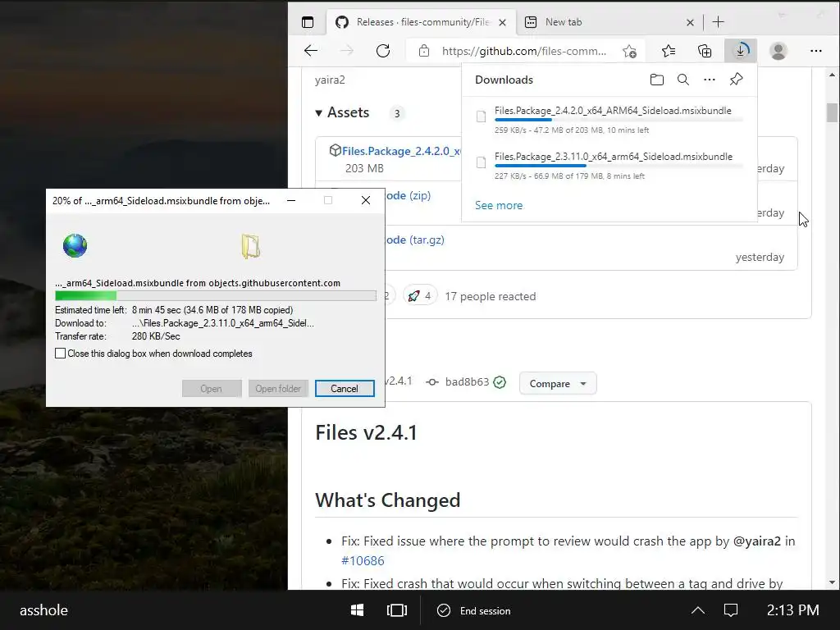Click the 17 people reacted text
Screen dimensions: 840x630
click(491, 296)
